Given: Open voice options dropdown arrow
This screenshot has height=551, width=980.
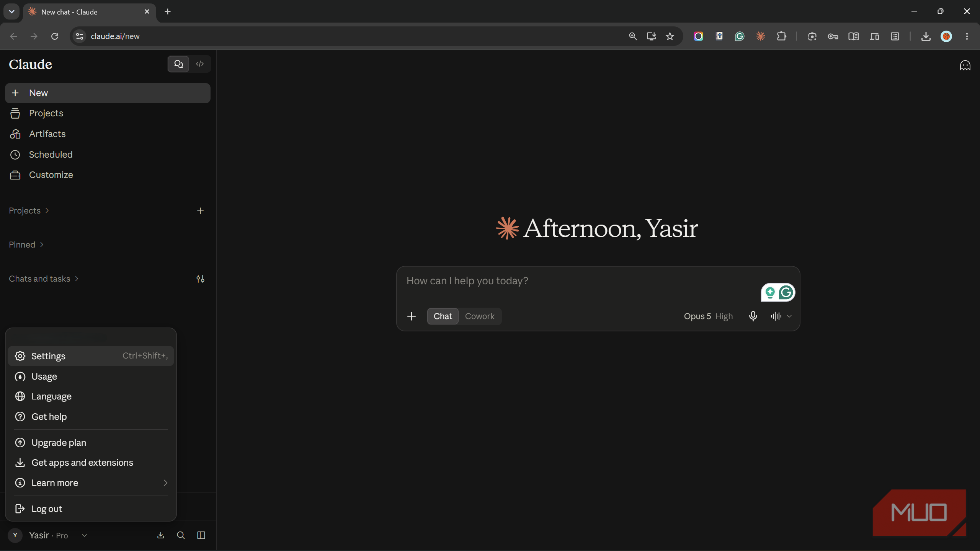Looking at the screenshot, I should pyautogui.click(x=789, y=316).
